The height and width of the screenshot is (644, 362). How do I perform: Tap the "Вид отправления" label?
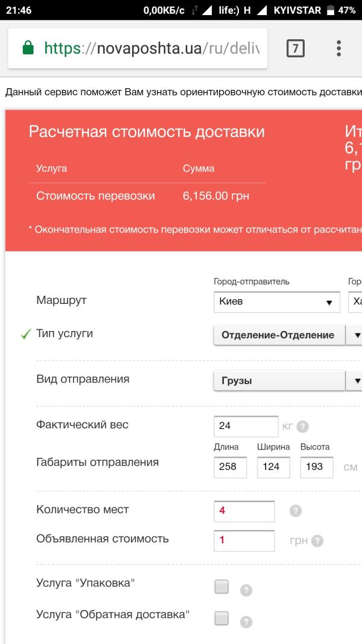point(83,379)
